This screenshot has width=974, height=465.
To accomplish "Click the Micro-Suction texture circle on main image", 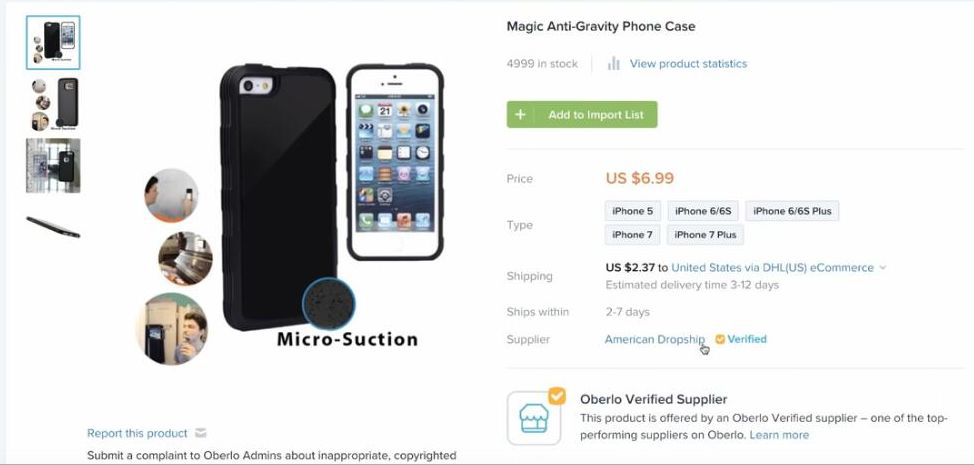I will pos(329,304).
